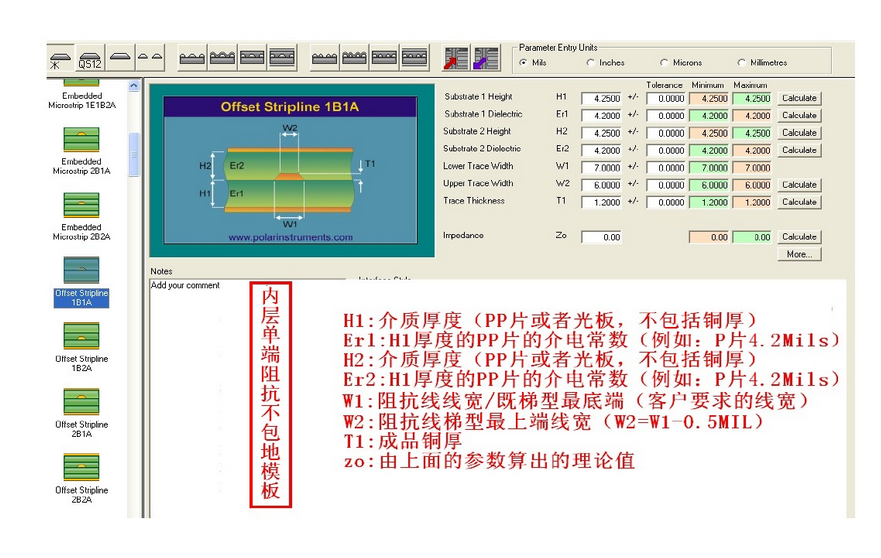The width and height of the screenshot is (881, 558).
Task: Click the Zo impedance value field
Action: [x=601, y=237]
